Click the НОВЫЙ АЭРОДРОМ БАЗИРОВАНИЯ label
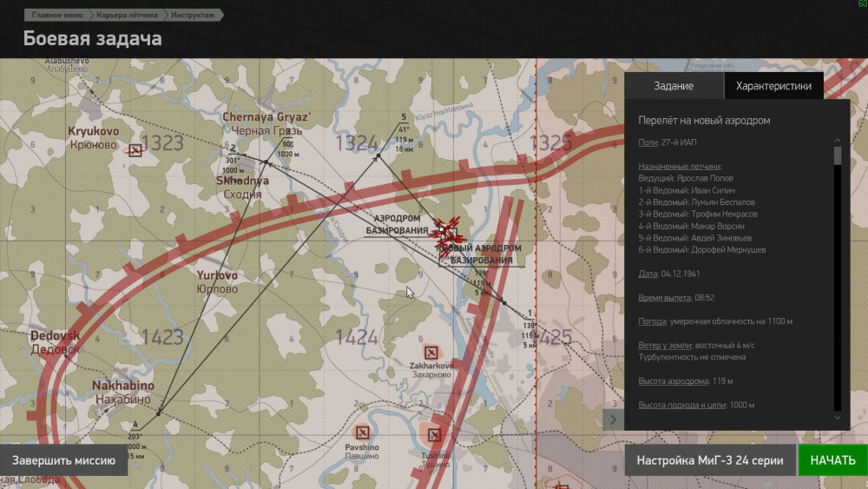 point(481,254)
